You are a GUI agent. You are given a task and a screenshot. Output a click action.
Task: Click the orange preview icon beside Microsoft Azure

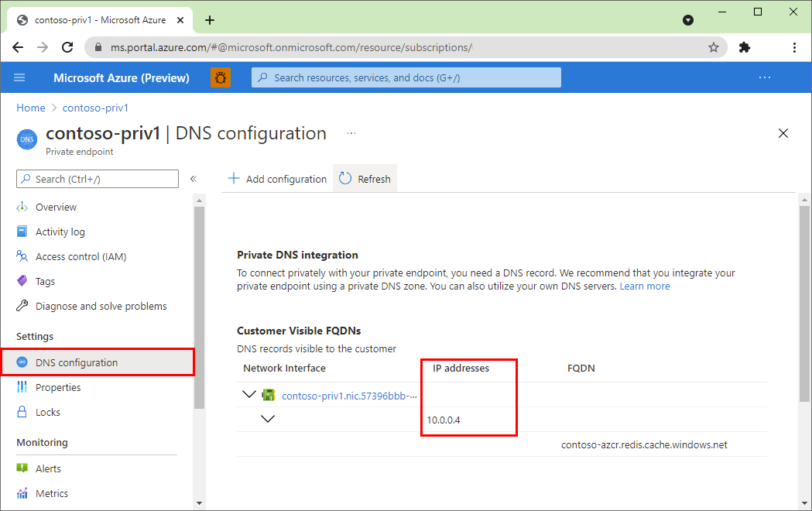pos(221,77)
